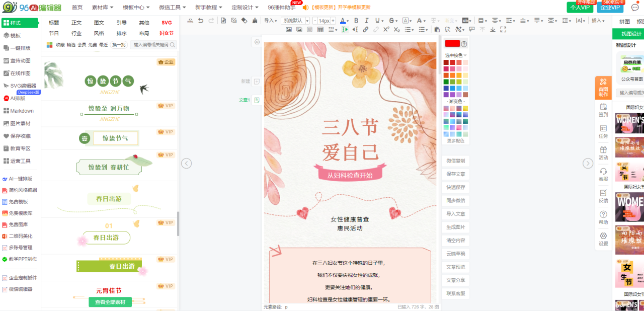Click the fullscreen editor icon
This screenshot has height=311, width=644.
point(504,30)
